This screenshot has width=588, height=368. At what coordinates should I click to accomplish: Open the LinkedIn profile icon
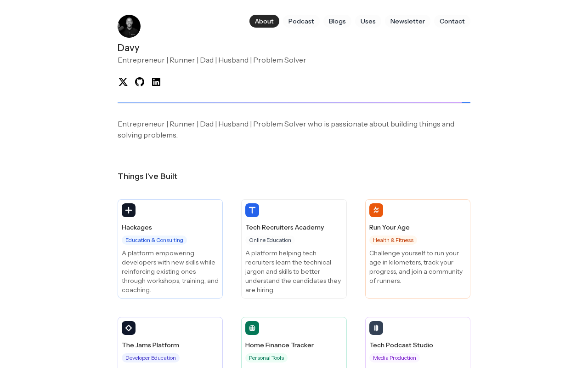(x=156, y=82)
